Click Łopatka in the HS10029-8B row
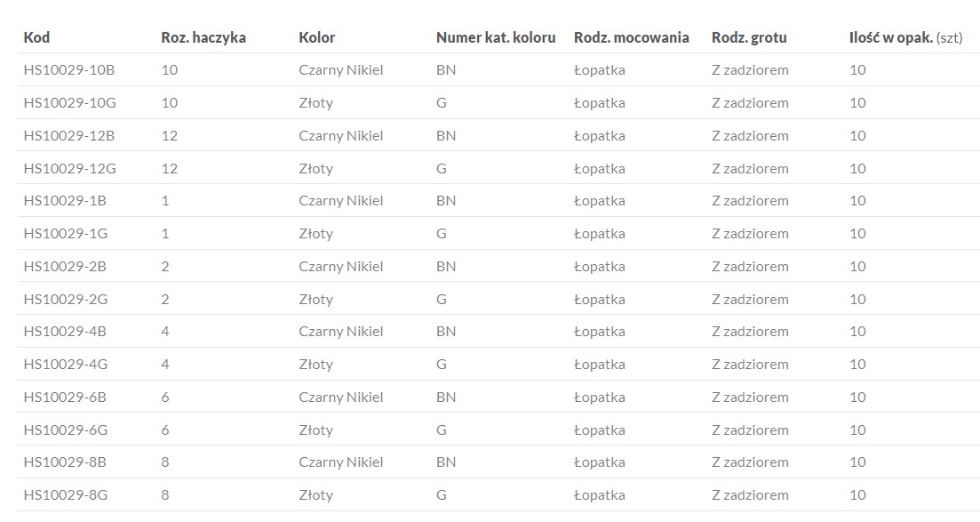This screenshot has height=522, width=980. (x=600, y=462)
